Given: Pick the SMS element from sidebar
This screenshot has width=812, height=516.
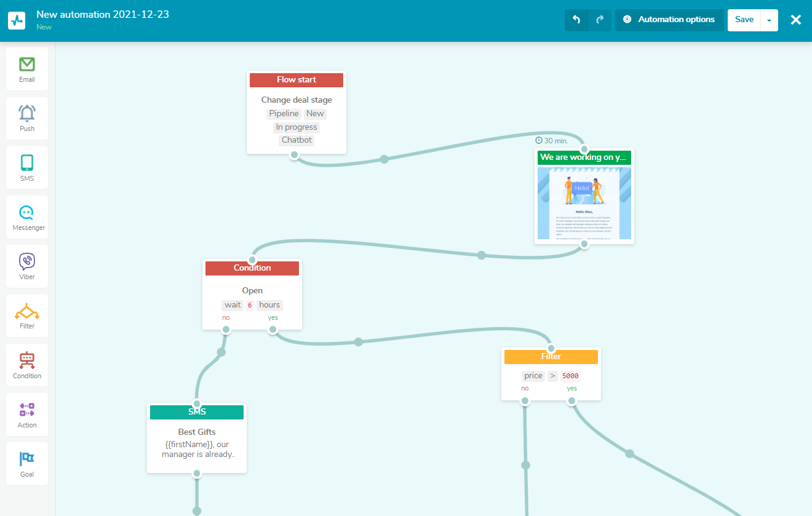Looking at the screenshot, I should [x=27, y=167].
